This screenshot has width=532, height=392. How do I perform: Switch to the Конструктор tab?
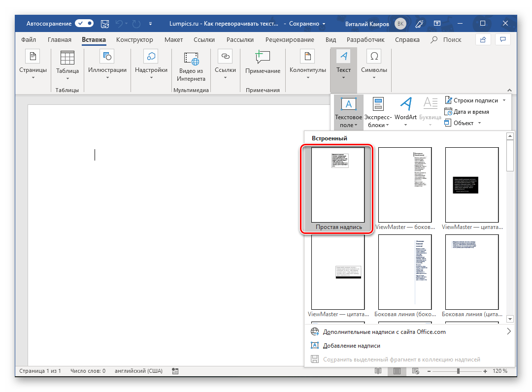pos(134,40)
